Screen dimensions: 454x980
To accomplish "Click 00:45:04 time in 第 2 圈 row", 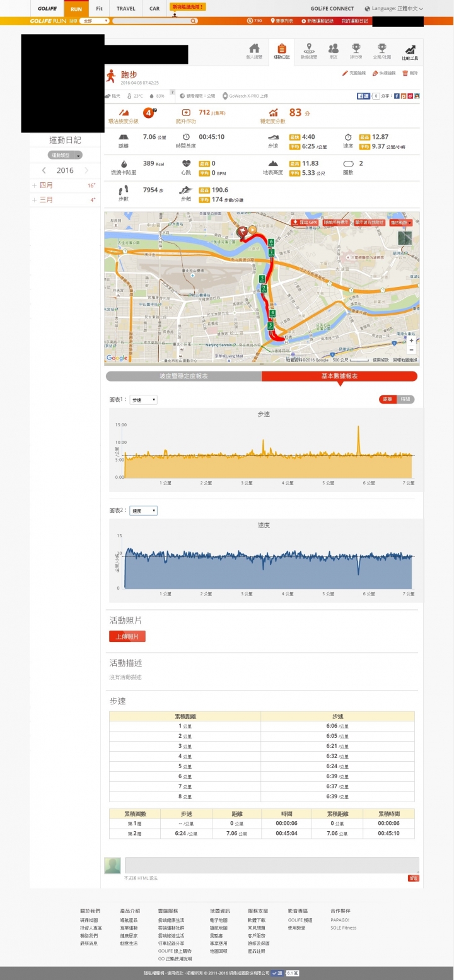I will click(287, 834).
